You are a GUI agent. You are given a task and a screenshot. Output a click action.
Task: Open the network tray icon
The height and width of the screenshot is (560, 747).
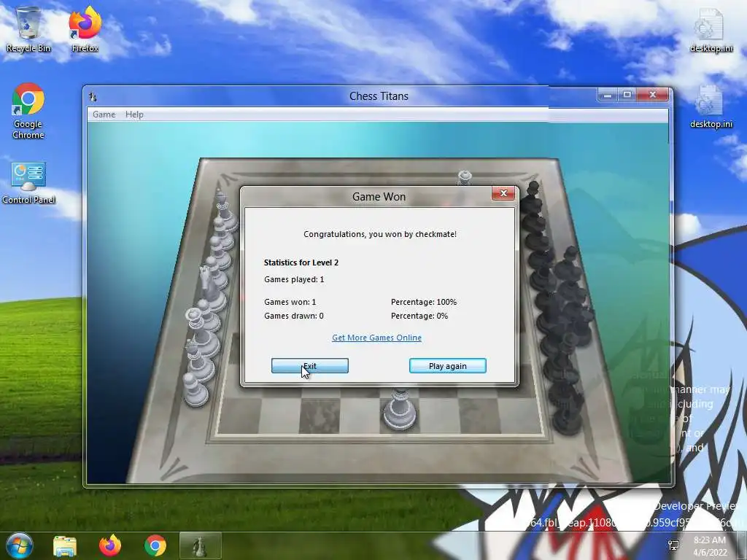pos(673,545)
